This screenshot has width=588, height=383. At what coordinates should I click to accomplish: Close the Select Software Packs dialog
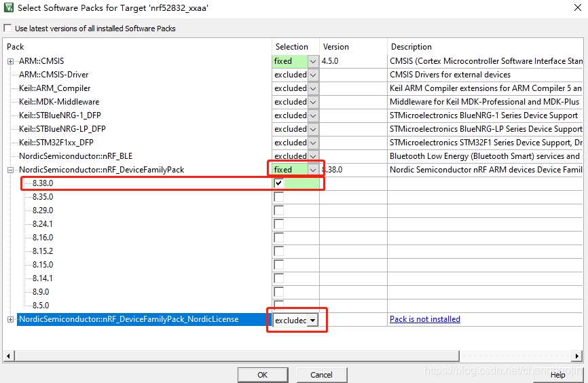pyautogui.click(x=578, y=7)
